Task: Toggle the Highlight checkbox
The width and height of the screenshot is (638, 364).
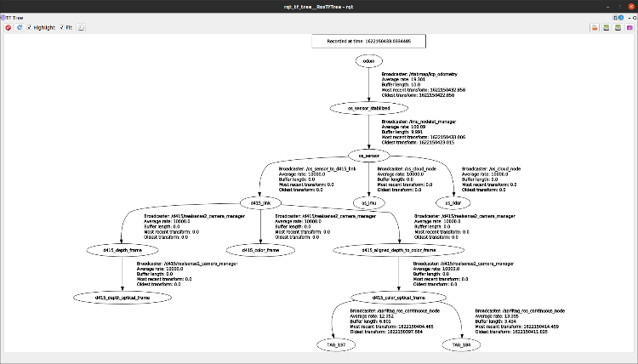Action: click(x=30, y=27)
